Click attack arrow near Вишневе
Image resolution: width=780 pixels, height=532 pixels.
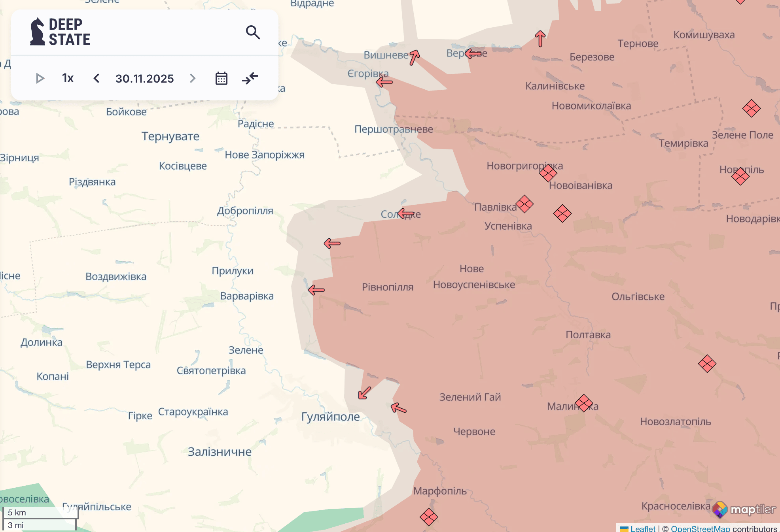tap(414, 57)
